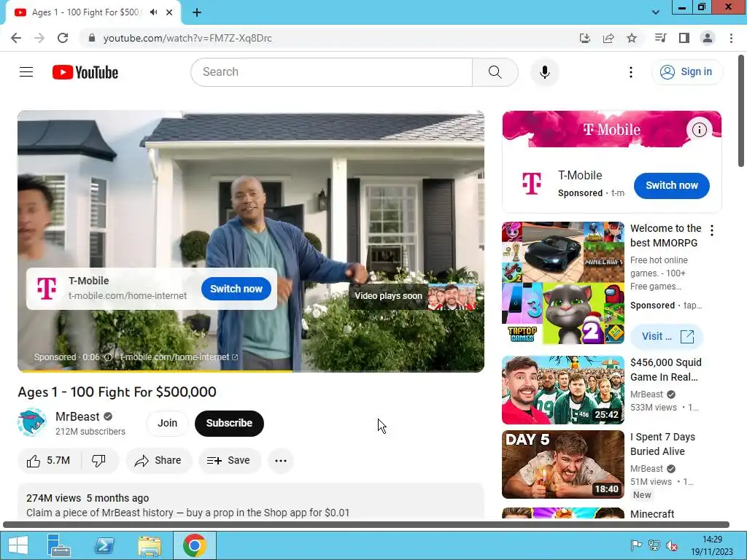Open the Buried Alive video thumbnail
Screen dimensions: 747x560
click(563, 464)
